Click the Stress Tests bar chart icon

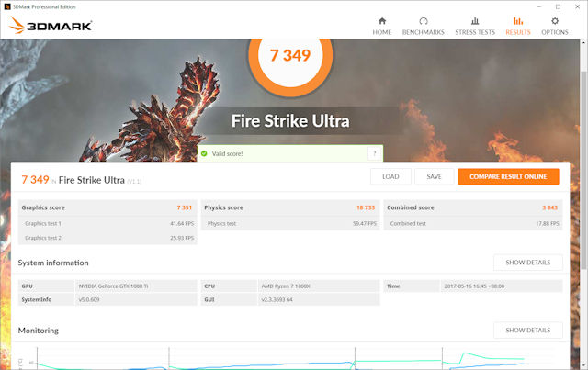pyautogui.click(x=475, y=21)
